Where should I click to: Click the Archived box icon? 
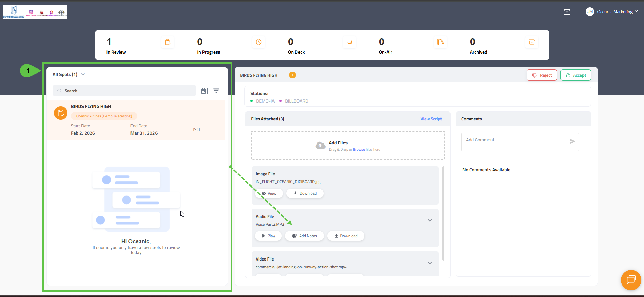coord(531,42)
